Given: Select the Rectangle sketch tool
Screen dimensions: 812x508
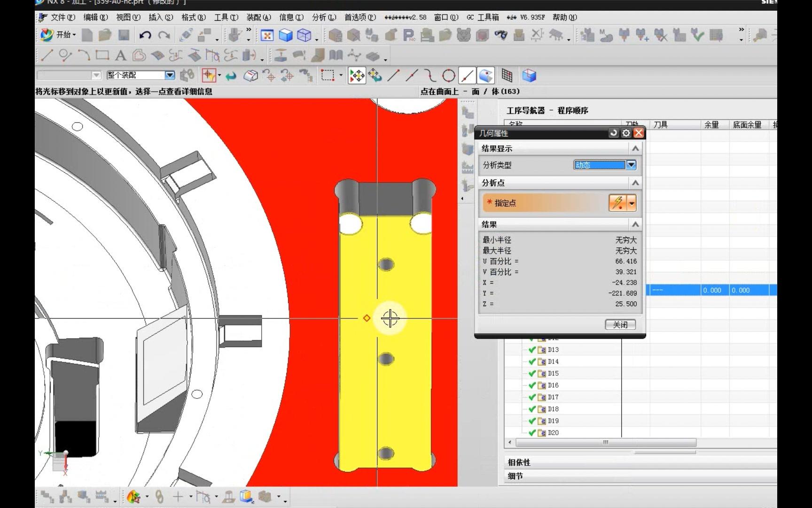Looking at the screenshot, I should click(102, 56).
